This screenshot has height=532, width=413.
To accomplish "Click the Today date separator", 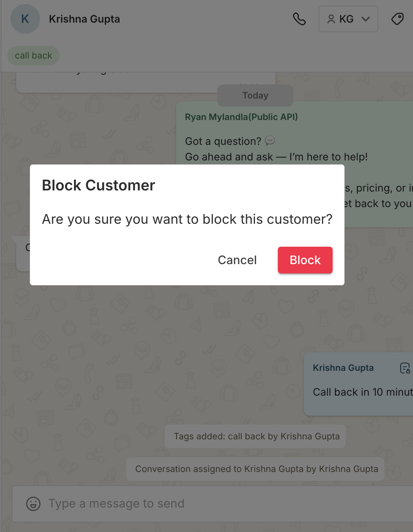I will pyautogui.click(x=255, y=96).
